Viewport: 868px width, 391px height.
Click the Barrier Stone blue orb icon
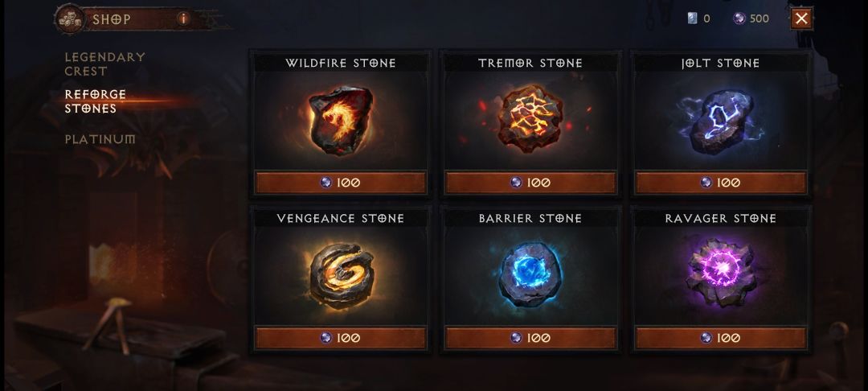pos(530,274)
